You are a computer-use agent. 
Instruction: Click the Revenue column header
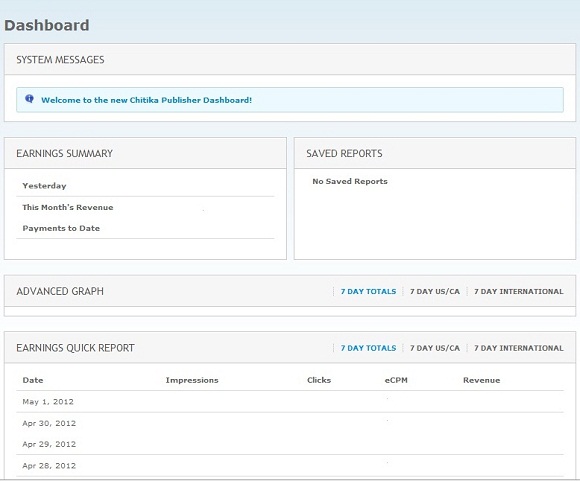481,380
